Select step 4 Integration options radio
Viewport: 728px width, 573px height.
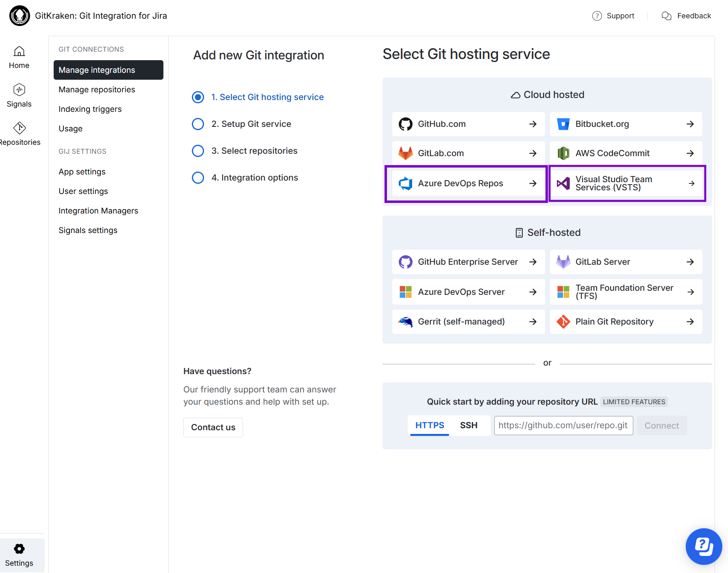click(x=198, y=178)
